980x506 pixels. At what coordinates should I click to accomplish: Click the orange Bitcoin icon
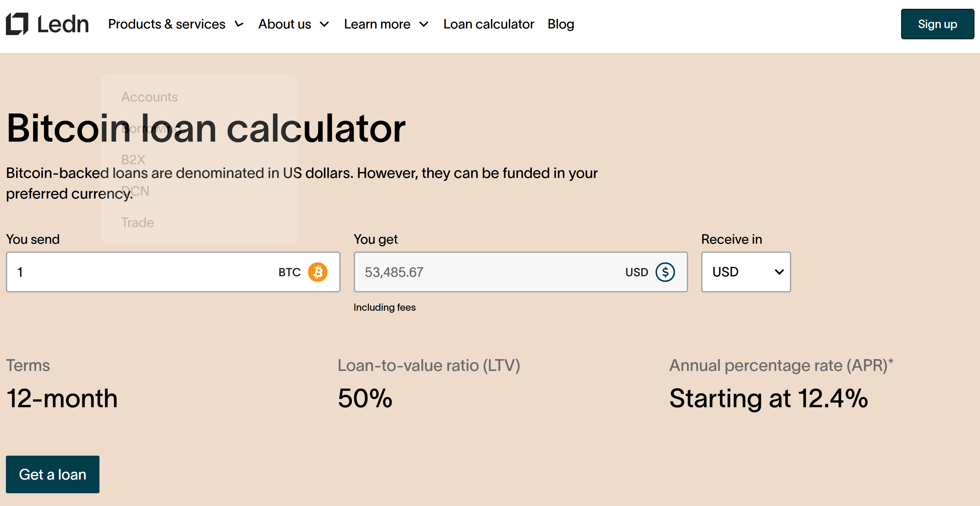point(317,272)
